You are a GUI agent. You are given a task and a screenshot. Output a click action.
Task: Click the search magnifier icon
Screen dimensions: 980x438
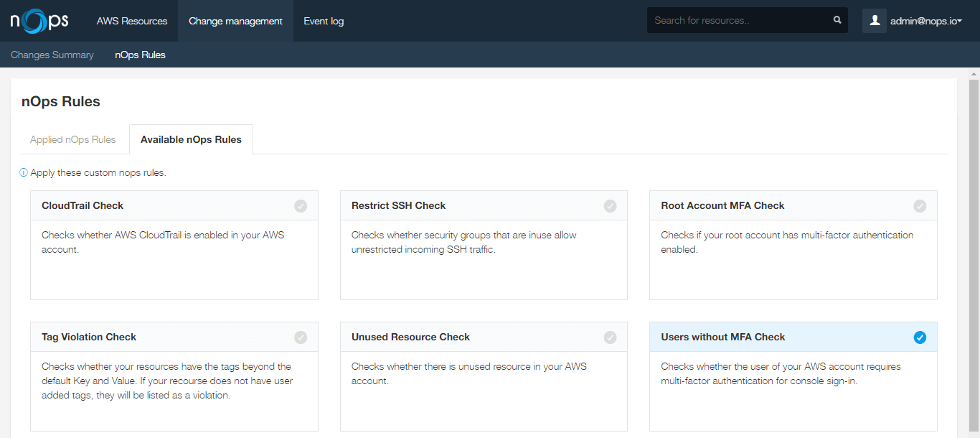point(837,20)
